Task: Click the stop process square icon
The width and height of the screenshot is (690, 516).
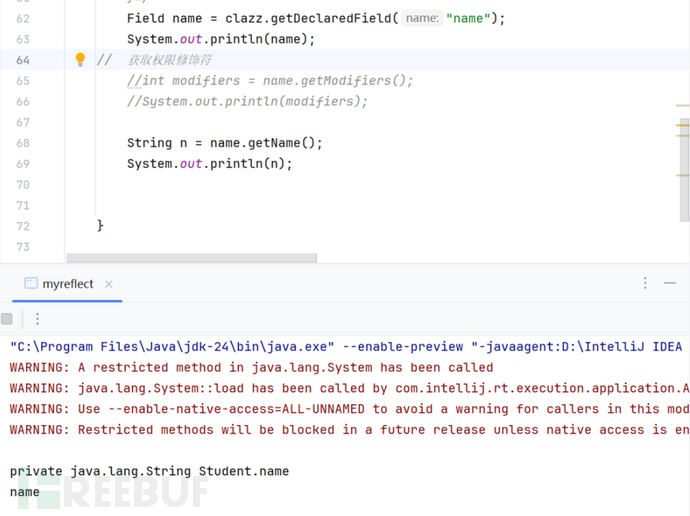Action: 7,319
